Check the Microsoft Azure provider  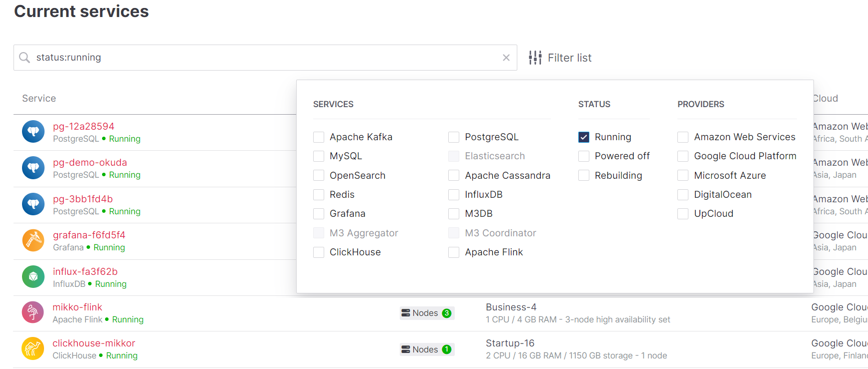point(683,176)
